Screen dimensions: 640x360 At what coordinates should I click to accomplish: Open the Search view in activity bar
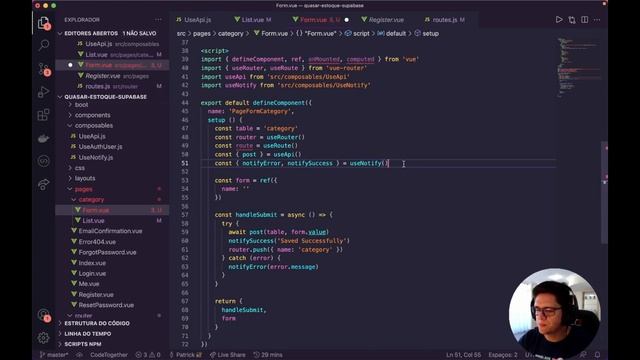coord(44,45)
